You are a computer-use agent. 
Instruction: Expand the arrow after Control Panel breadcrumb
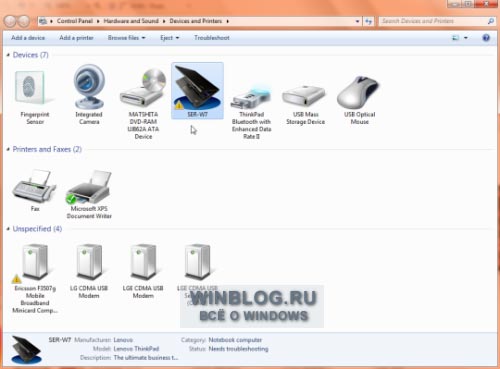coord(98,21)
